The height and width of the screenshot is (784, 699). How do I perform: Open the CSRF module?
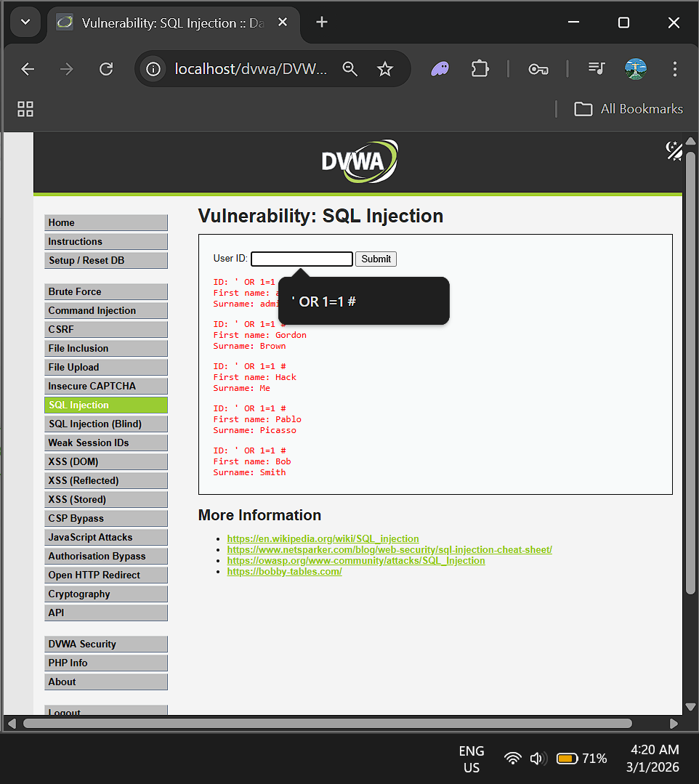tap(106, 329)
